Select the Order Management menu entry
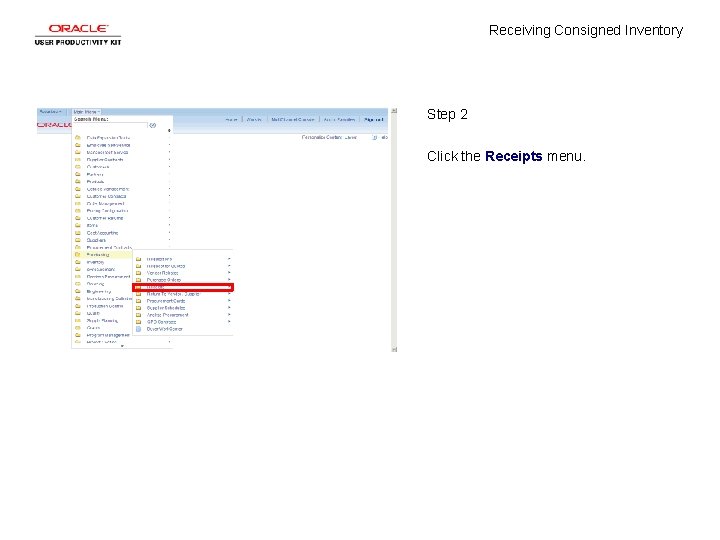The width and height of the screenshot is (720, 540). click(105, 203)
